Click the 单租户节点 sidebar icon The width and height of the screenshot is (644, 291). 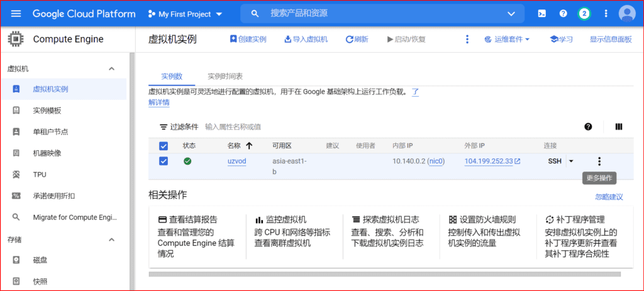pyautogui.click(x=16, y=132)
